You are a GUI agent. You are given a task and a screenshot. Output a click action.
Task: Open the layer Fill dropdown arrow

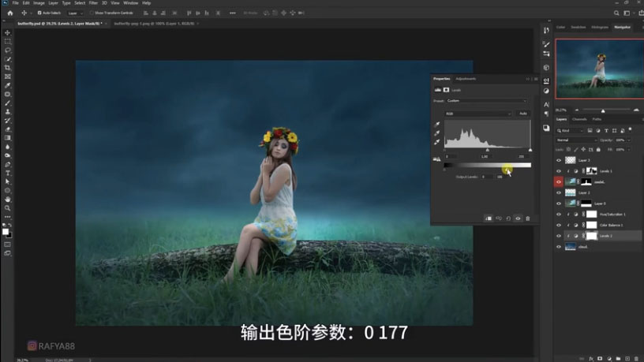tap(629, 150)
